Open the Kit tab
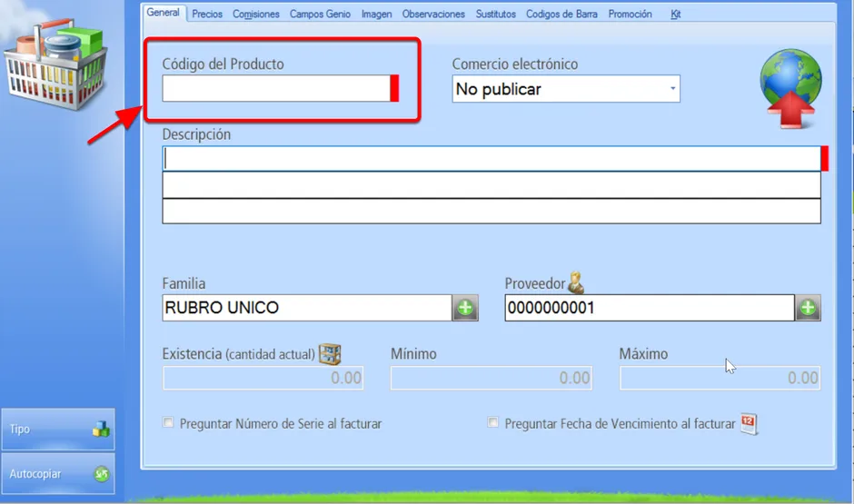Screen dimensions: 854x504 point(675,15)
